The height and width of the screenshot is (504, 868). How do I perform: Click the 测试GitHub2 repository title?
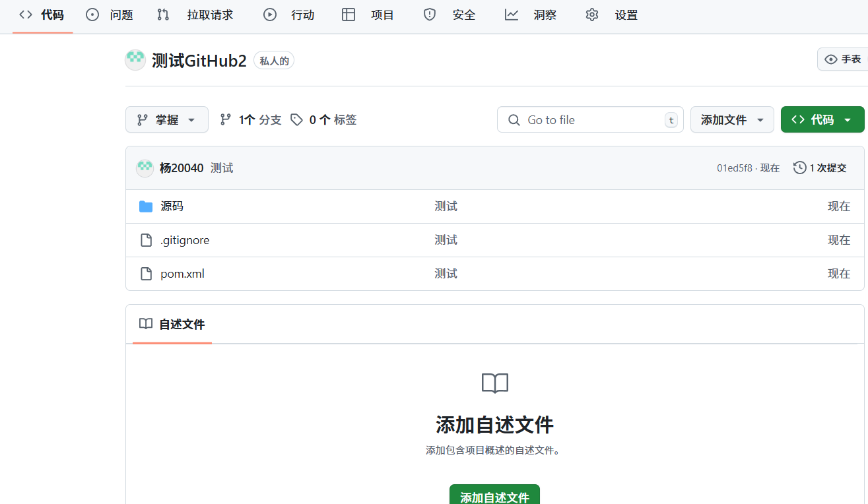(x=199, y=61)
